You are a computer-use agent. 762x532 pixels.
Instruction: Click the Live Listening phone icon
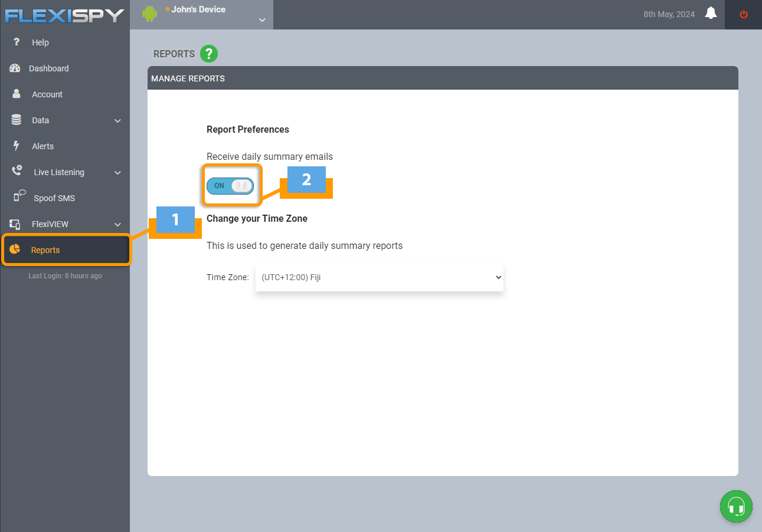pos(17,172)
